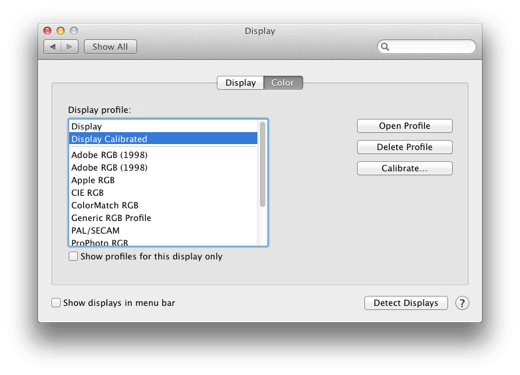Screen dimensions: 520x375
Task: Enable Show profiles for this display only
Action: pos(73,256)
